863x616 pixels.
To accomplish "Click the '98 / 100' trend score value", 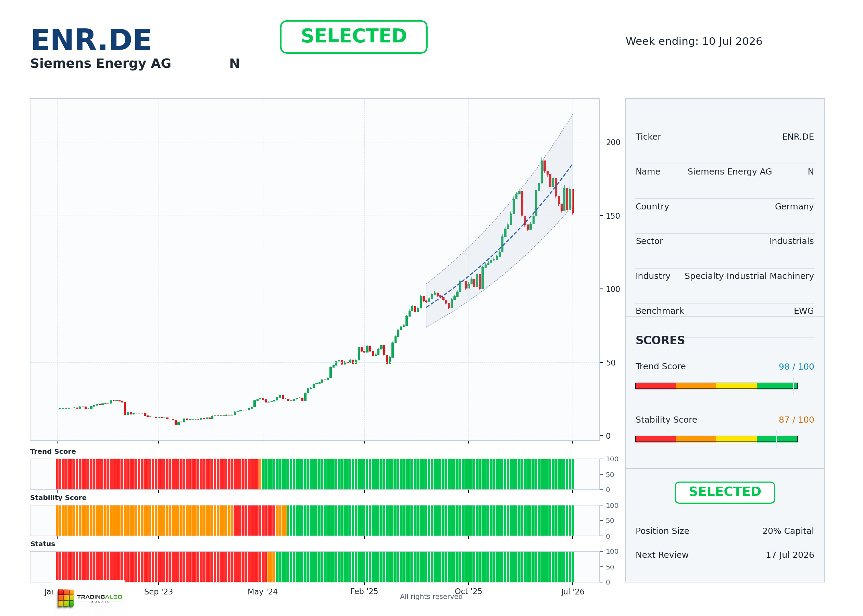I will coord(796,367).
